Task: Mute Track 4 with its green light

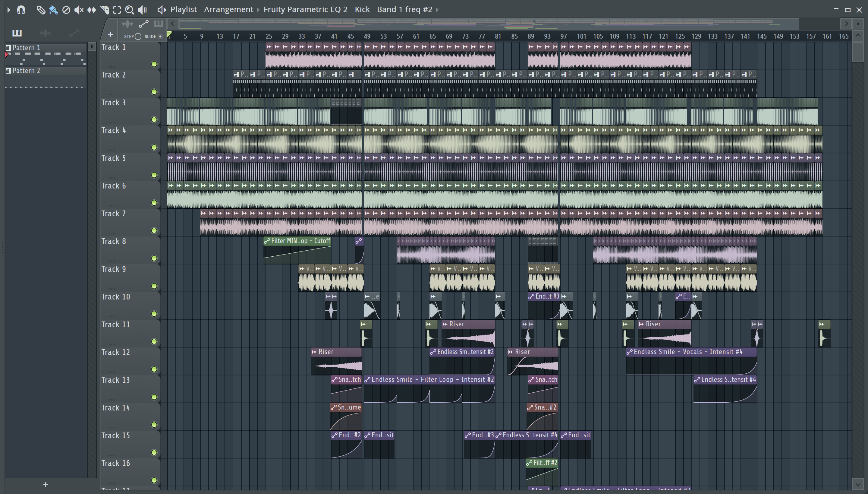Action: pyautogui.click(x=154, y=147)
